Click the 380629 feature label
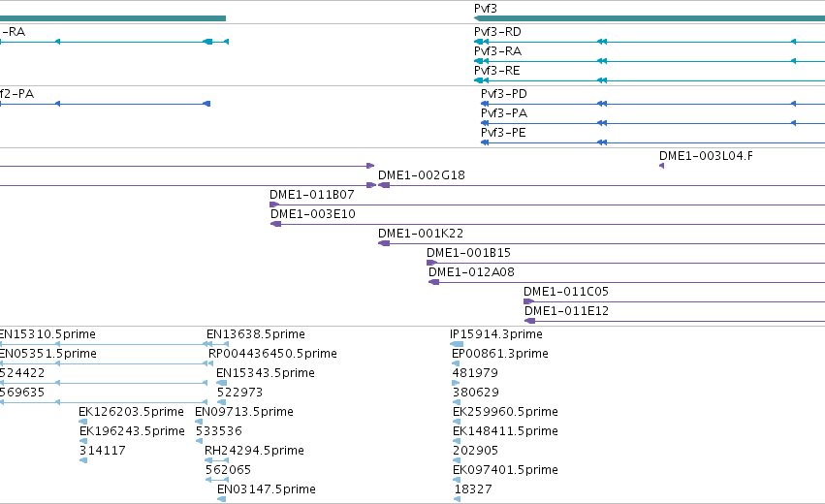825x504 pixels. pyautogui.click(x=476, y=393)
